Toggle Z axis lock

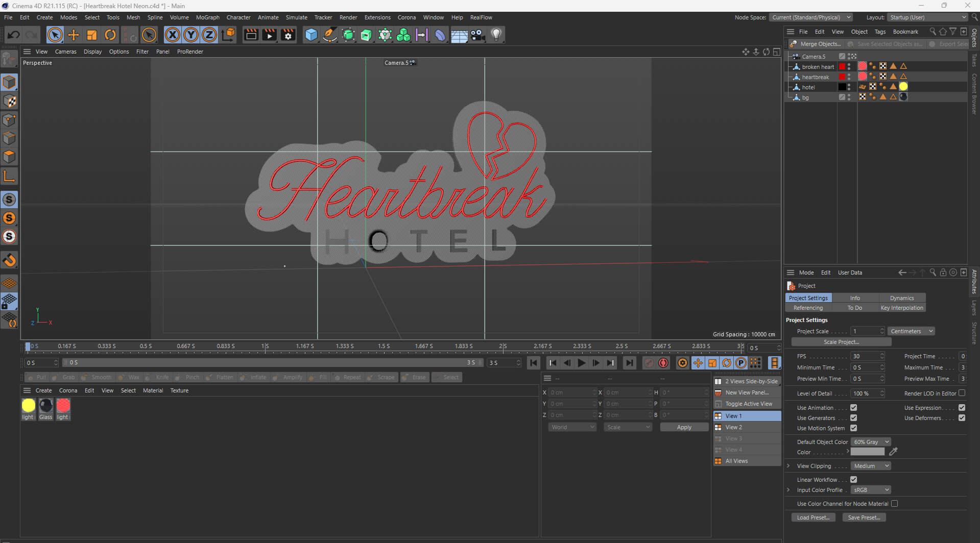(209, 35)
